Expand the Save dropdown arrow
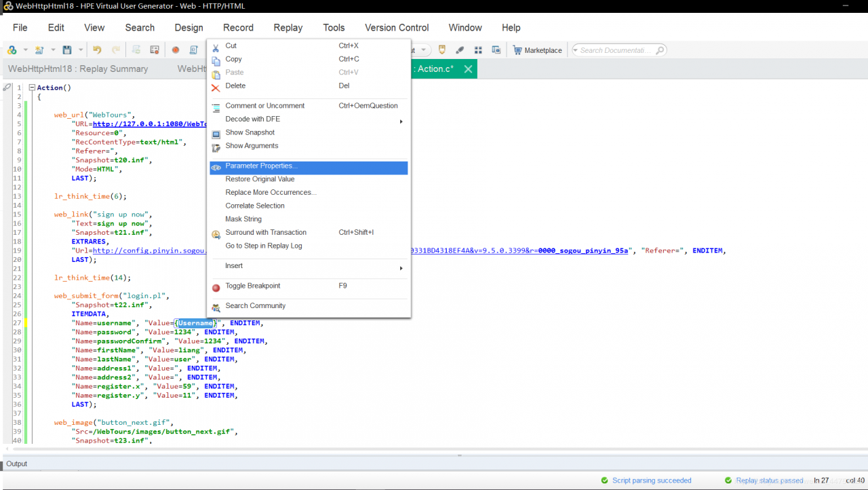 click(81, 50)
